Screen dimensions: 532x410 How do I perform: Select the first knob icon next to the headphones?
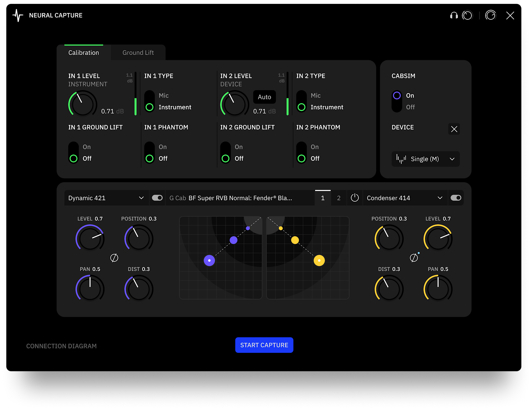coord(467,15)
